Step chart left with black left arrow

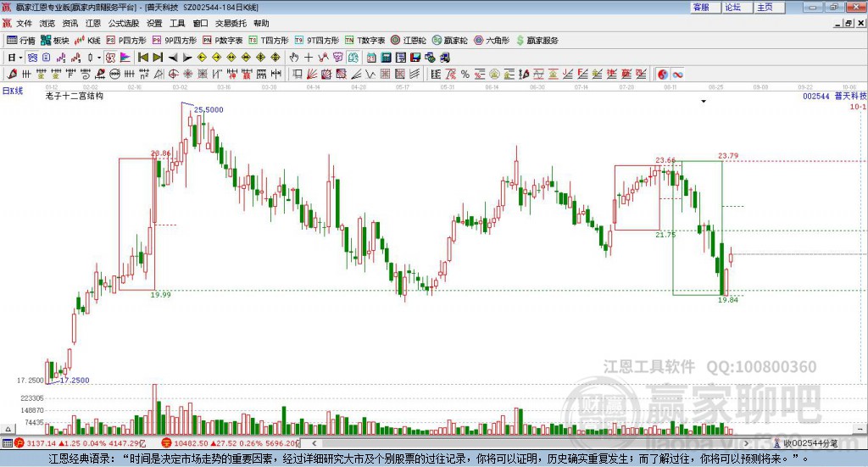(173, 58)
